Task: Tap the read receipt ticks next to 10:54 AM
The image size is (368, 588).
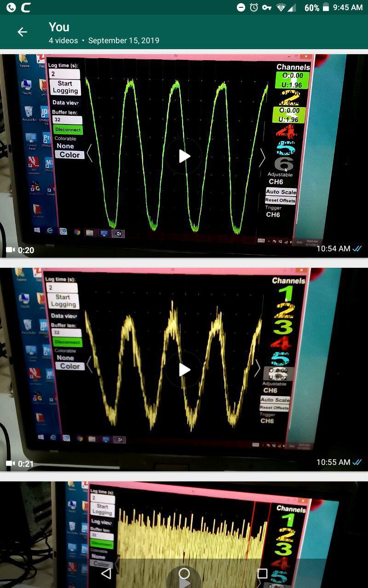Action: coord(357,249)
